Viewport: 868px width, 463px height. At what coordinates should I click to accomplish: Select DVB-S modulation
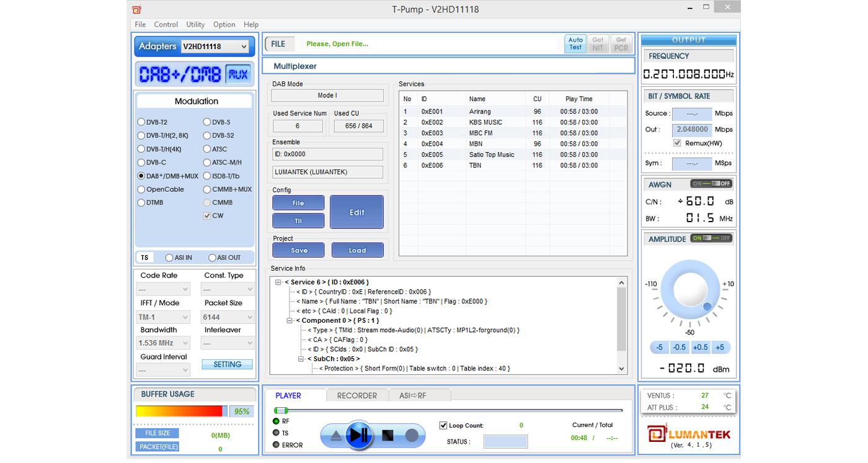tap(207, 122)
